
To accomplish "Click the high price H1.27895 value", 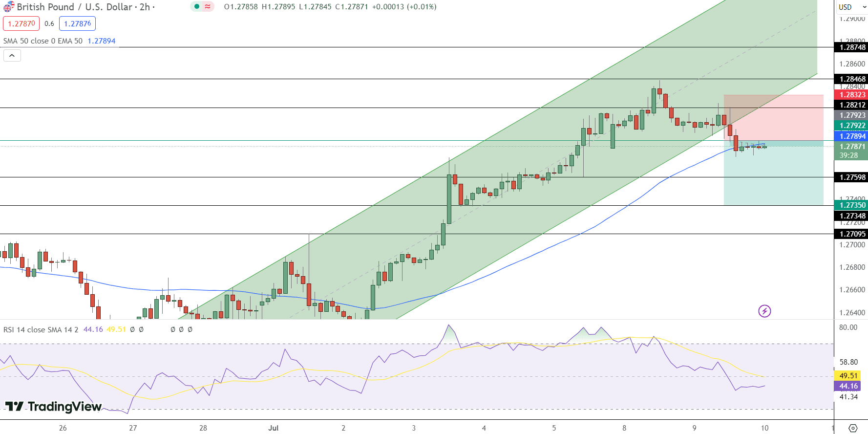I will pyautogui.click(x=278, y=7).
